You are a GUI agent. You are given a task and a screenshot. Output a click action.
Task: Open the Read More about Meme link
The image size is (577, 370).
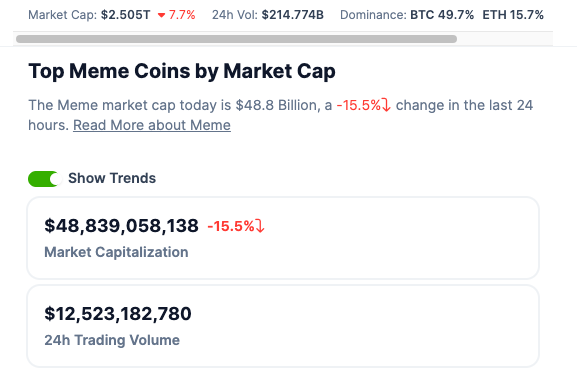(x=152, y=126)
